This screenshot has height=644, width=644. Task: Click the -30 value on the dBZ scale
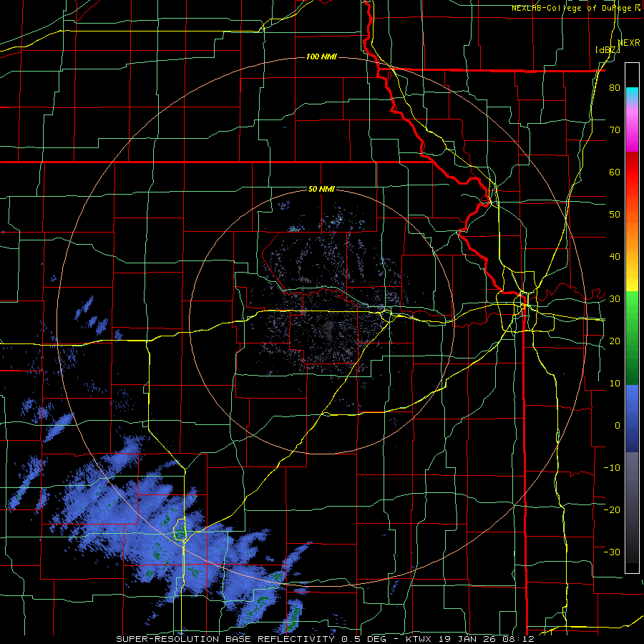pyautogui.click(x=612, y=552)
